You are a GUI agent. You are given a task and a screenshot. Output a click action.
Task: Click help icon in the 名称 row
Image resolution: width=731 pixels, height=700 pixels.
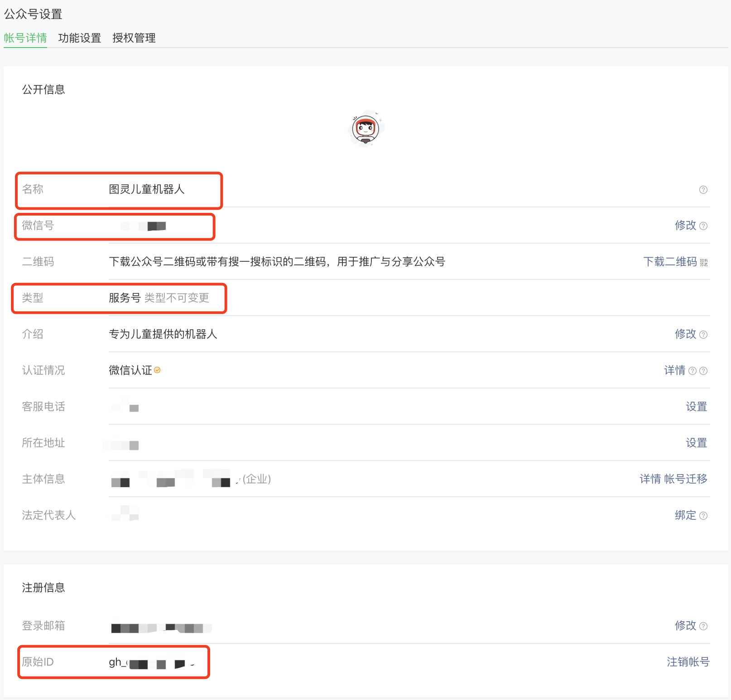coord(703,190)
